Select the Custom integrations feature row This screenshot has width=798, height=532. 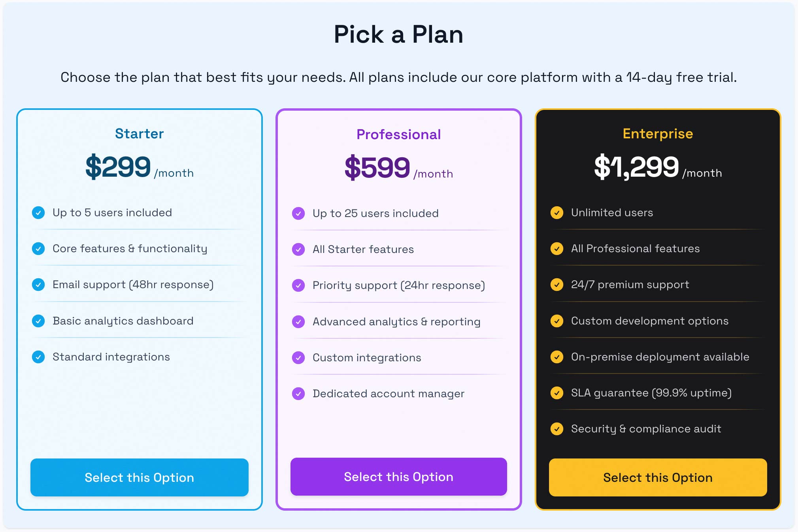pos(366,358)
